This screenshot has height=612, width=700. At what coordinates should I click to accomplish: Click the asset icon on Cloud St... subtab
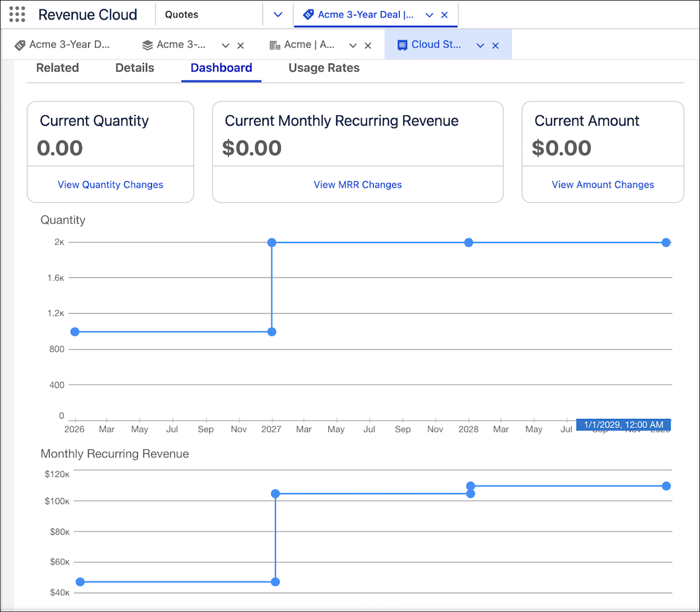point(402,45)
